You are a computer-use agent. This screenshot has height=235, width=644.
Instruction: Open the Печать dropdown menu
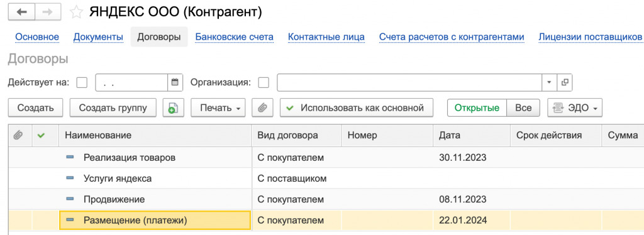tap(218, 108)
